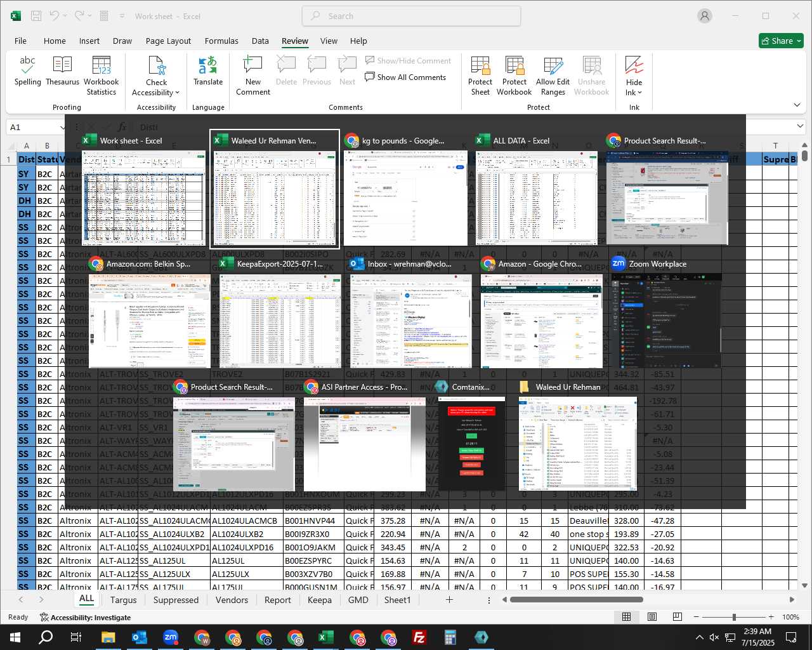This screenshot has width=812, height=650.
Task: Open Zoom from the taskbar
Action: (171, 637)
